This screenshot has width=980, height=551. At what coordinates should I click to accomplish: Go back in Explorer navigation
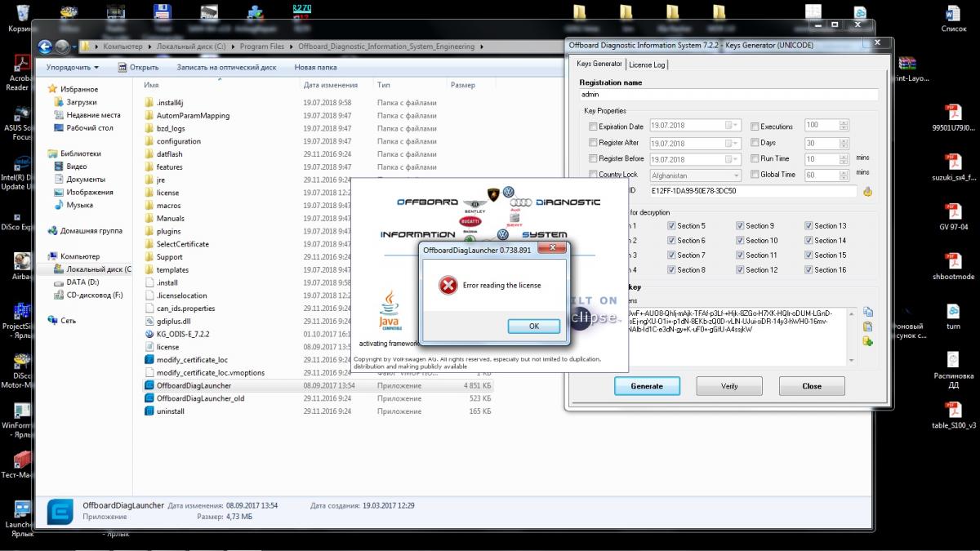coord(46,47)
